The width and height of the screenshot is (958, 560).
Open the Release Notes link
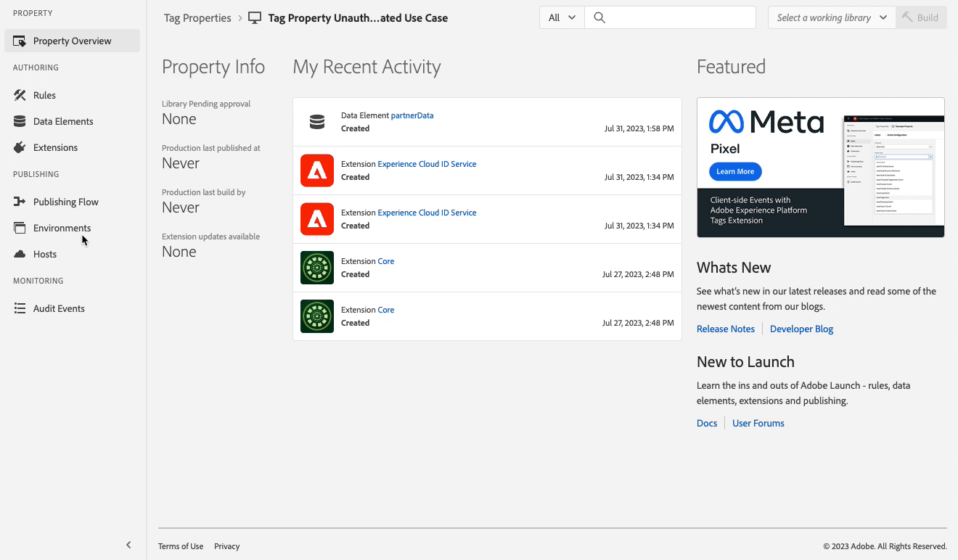pos(725,329)
